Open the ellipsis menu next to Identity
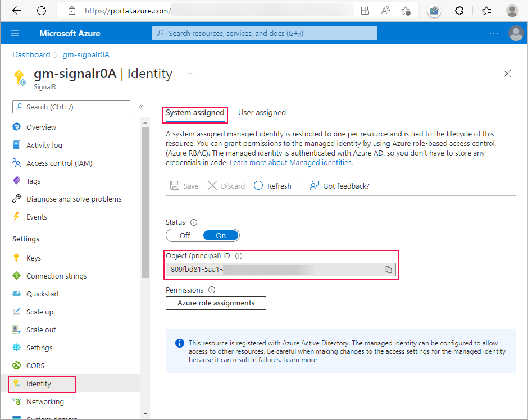 190,73
